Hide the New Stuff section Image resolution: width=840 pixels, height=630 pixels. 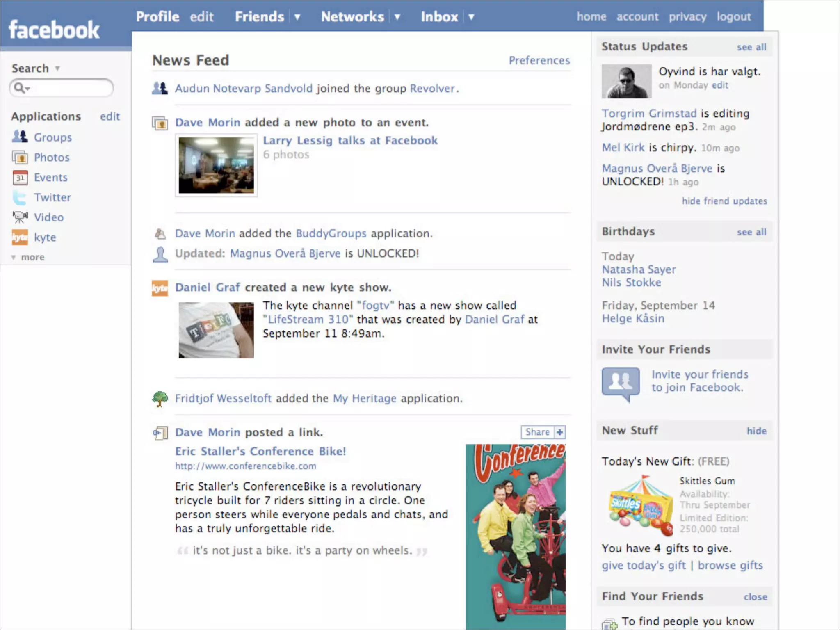click(x=756, y=431)
